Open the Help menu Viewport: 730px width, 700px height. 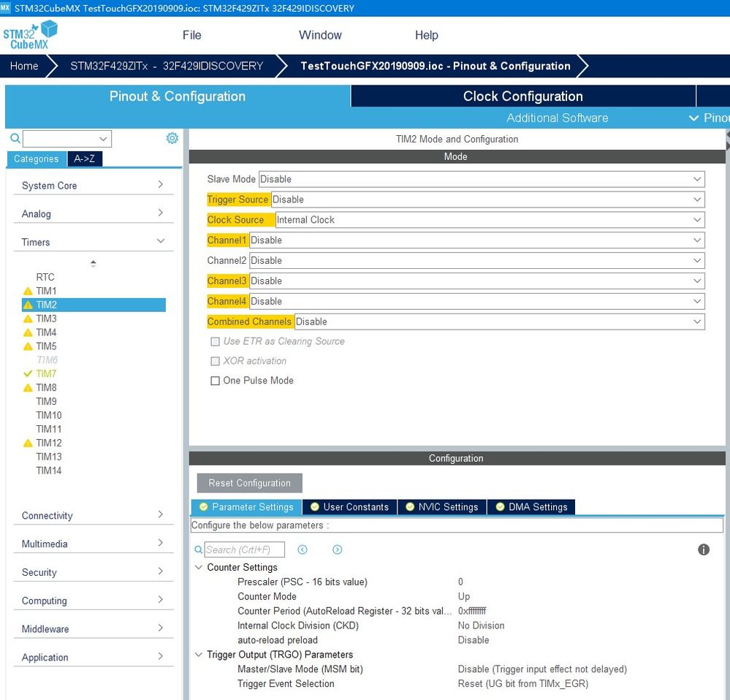tap(427, 35)
